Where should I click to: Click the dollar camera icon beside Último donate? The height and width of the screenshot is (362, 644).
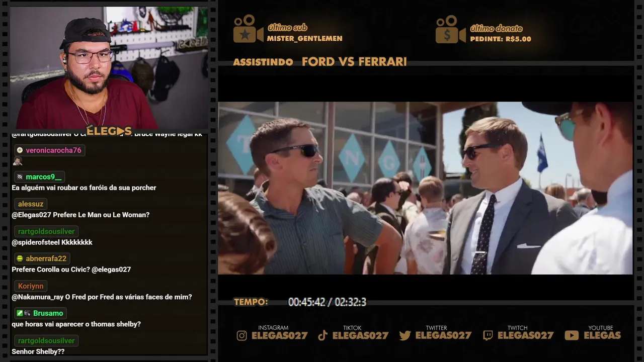(450, 29)
